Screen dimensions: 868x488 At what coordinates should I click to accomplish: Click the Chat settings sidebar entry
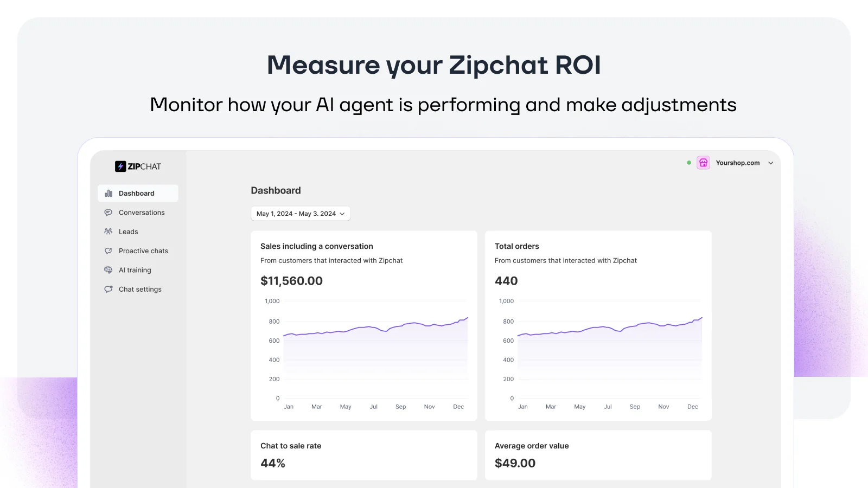tap(140, 289)
